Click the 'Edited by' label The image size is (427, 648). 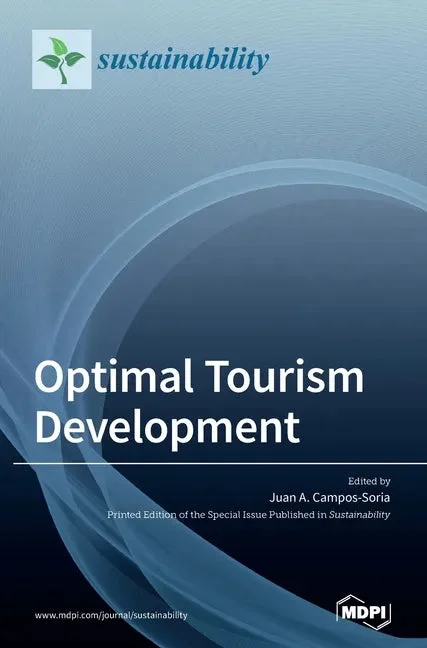point(369,481)
